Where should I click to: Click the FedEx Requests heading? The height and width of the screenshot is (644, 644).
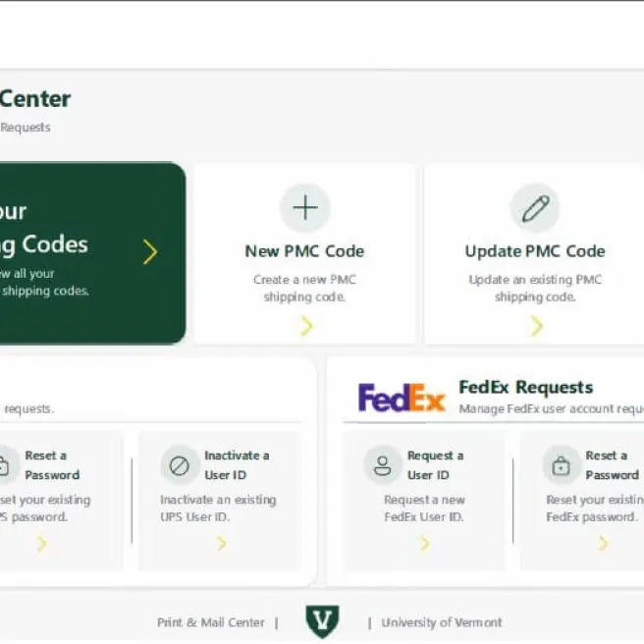pos(526,387)
